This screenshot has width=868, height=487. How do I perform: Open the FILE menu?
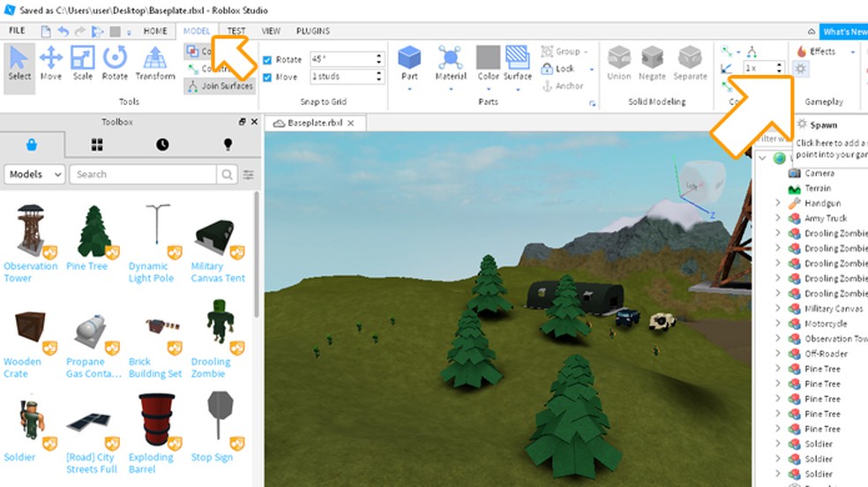16,31
